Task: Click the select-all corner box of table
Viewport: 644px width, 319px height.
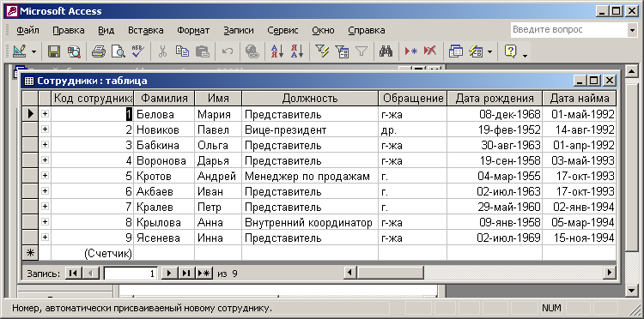Action: click(30, 99)
